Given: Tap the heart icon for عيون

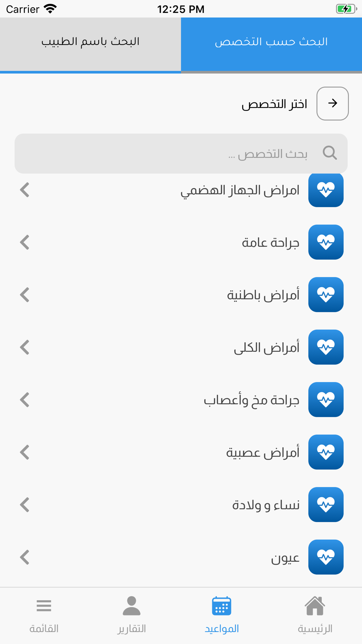Looking at the screenshot, I should tap(326, 557).
